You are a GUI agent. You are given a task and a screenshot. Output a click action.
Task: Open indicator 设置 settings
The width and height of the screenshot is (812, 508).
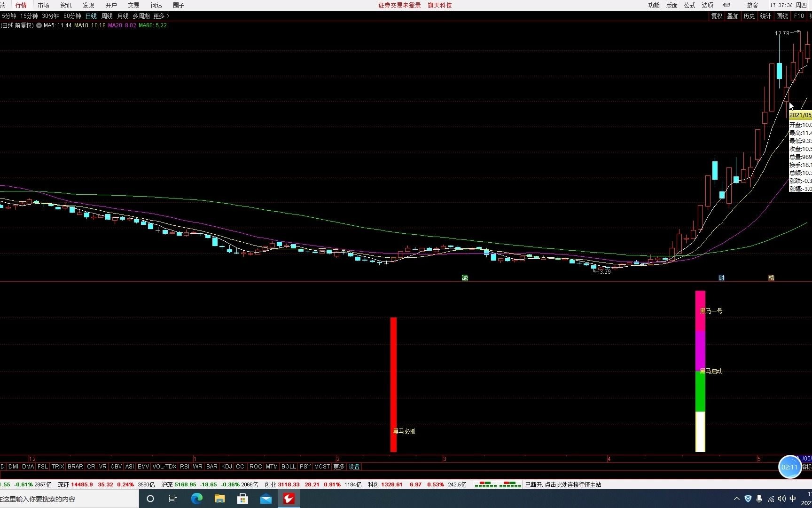354,467
